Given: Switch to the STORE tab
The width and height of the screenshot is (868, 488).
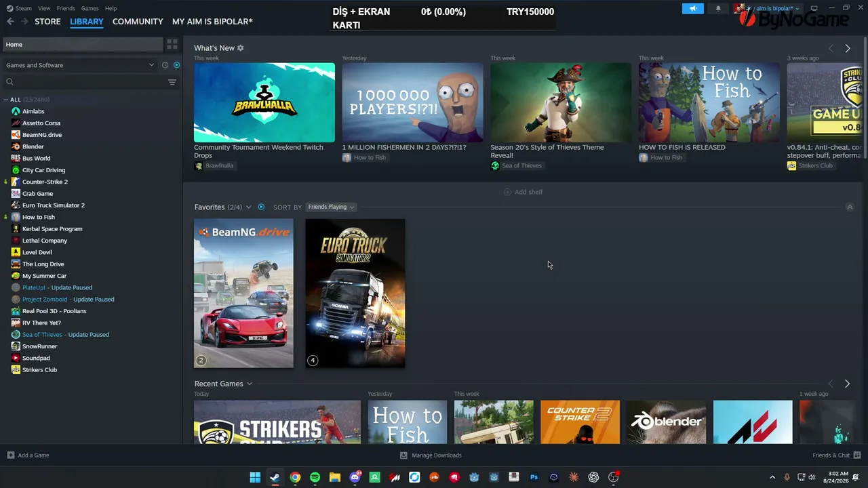Looking at the screenshot, I should 47,22.
